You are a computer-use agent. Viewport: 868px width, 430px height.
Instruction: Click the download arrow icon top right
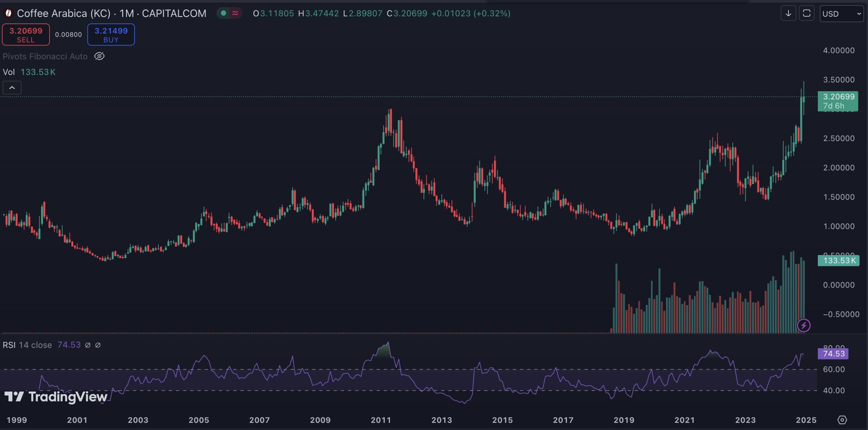click(788, 13)
